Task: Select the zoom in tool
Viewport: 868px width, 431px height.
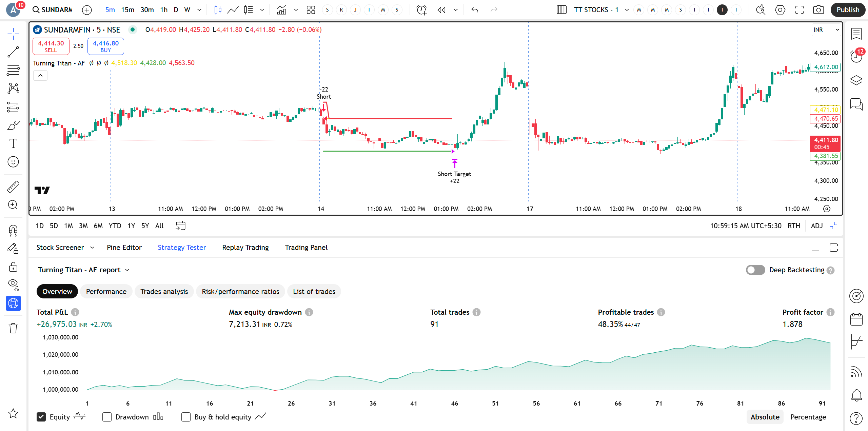Action: (13, 205)
